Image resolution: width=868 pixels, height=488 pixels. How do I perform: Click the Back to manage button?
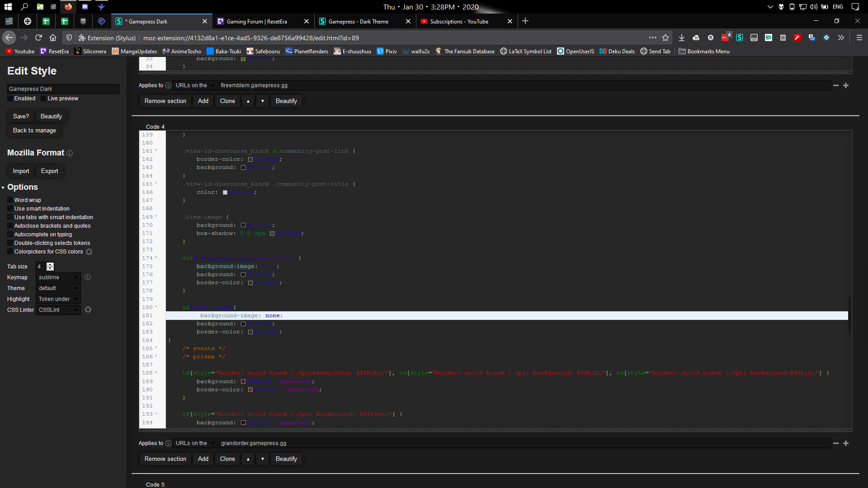point(34,131)
